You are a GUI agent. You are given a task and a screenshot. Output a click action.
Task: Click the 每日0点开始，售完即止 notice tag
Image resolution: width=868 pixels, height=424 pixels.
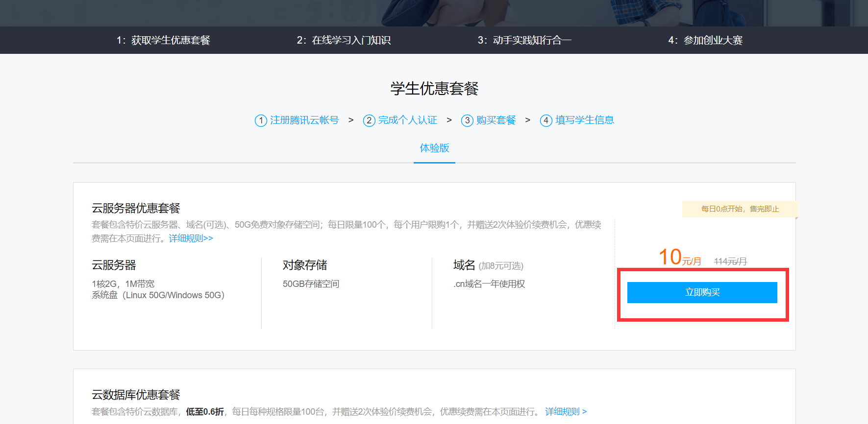click(740, 209)
